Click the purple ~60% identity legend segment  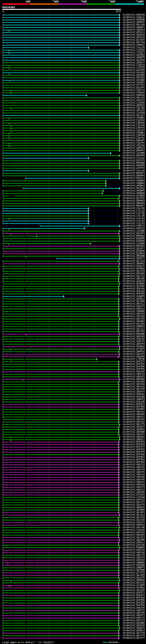[x=73, y=4]
